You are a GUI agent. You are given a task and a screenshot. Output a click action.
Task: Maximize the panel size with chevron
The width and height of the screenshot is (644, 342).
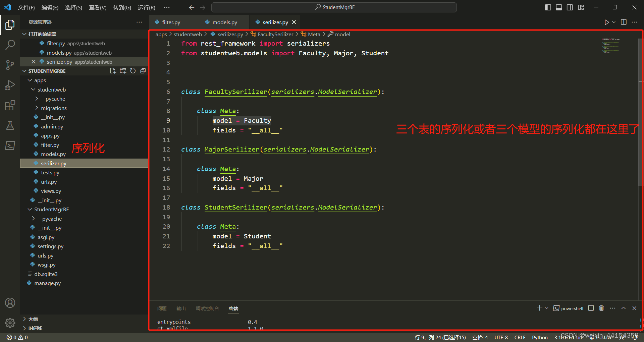click(x=623, y=308)
